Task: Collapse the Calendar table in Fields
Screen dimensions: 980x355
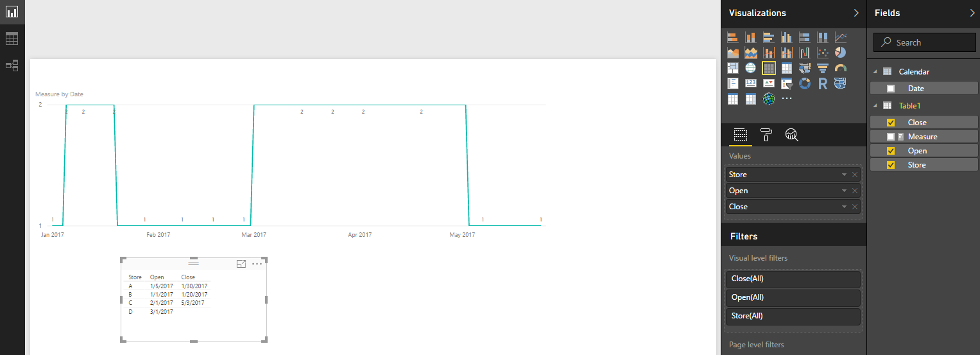Action: click(x=875, y=72)
